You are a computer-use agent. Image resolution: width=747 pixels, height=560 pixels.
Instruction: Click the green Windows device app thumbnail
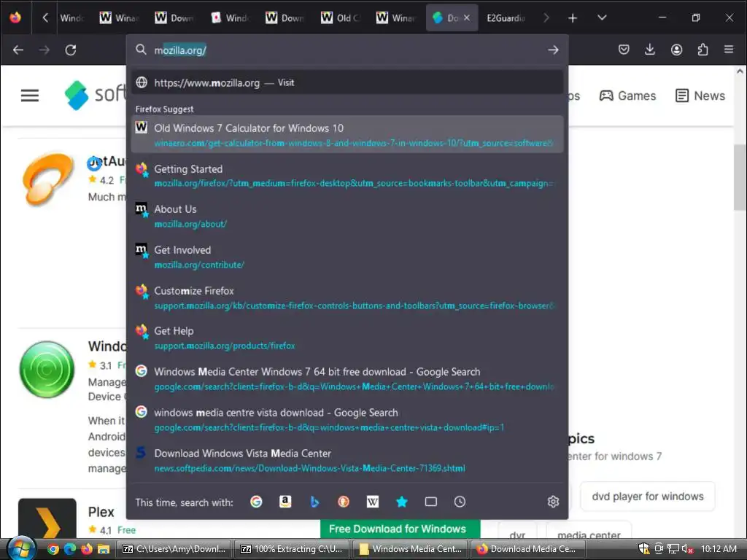[47, 369]
